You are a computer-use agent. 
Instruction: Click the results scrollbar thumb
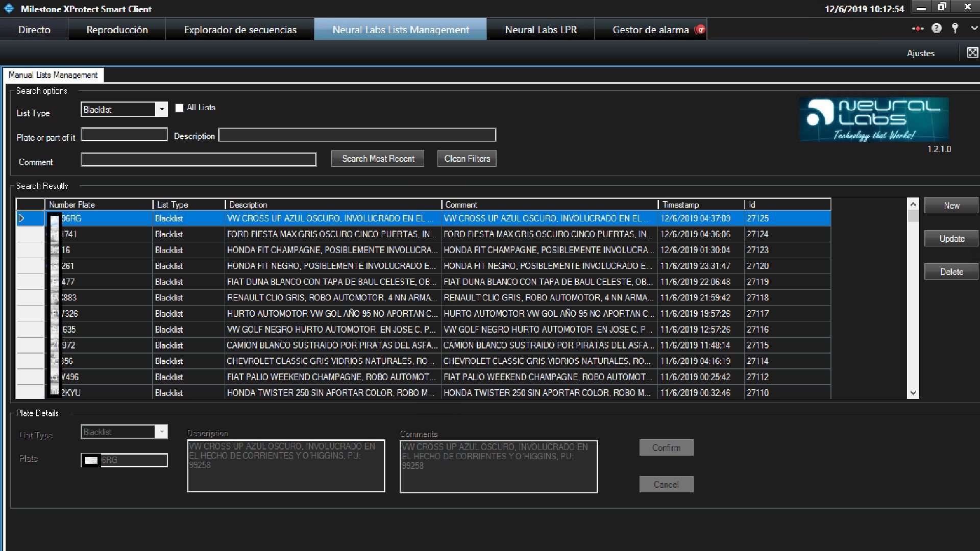pyautogui.click(x=913, y=216)
